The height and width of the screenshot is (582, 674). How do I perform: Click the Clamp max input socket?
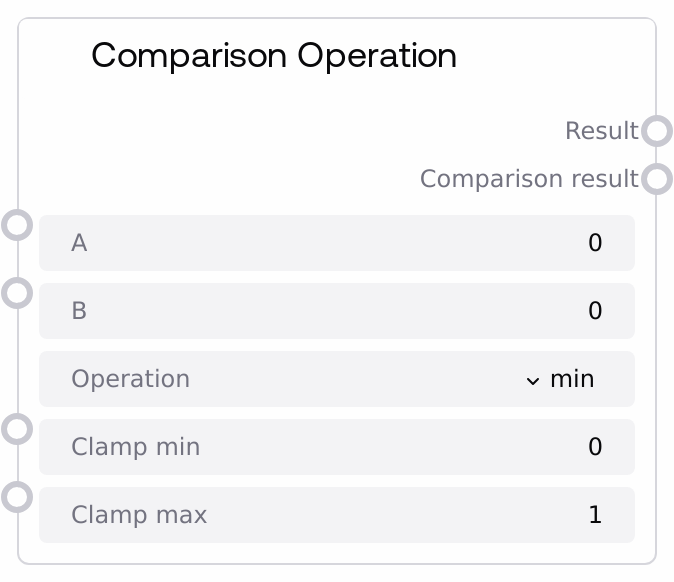[x=17, y=497]
